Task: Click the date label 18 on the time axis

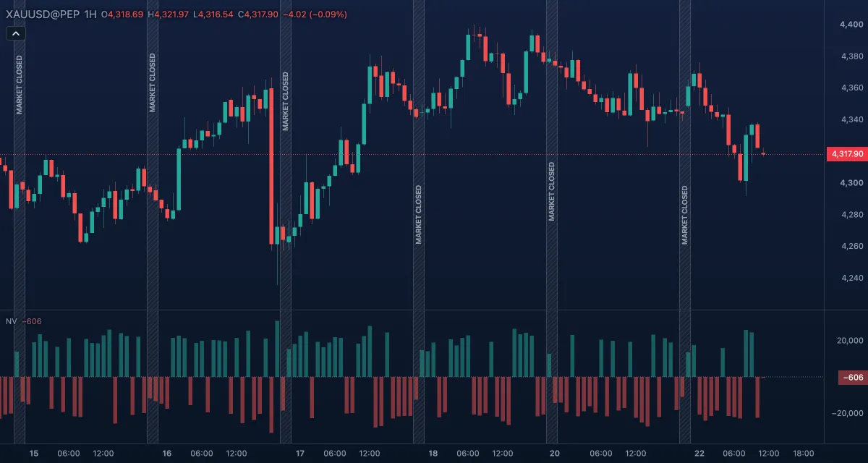Action: pos(433,454)
